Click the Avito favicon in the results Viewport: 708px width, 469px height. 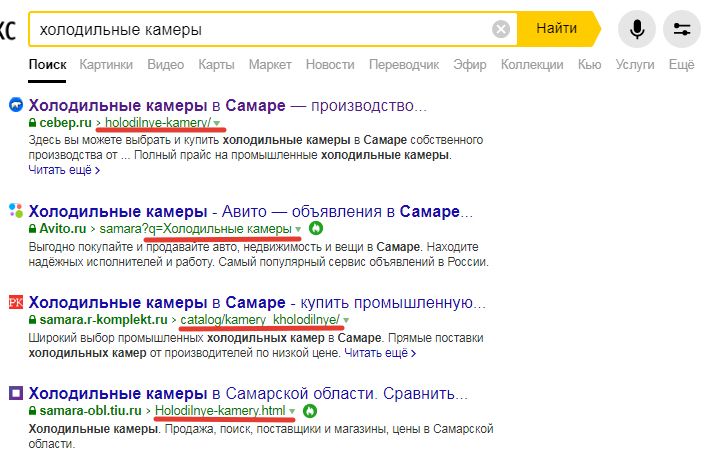tap(16, 210)
